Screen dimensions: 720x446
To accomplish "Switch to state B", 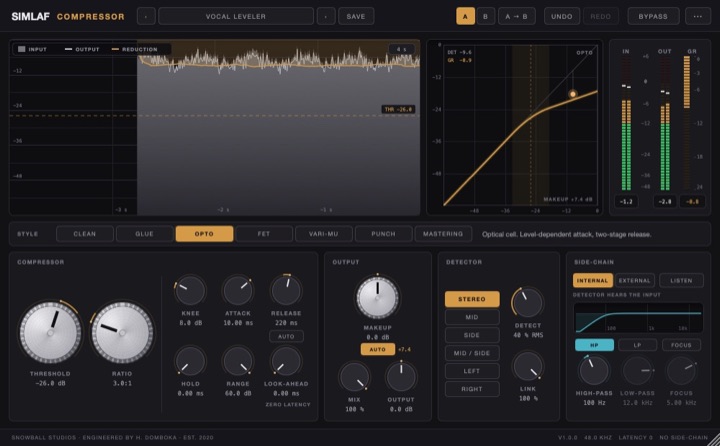I will (485, 17).
